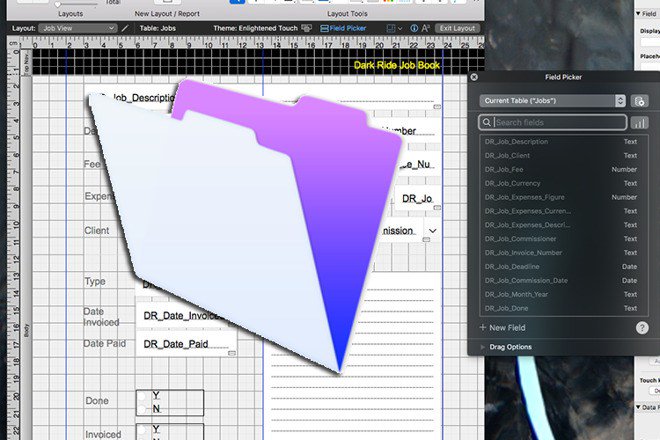Viewport: 660px width, 440px height.
Task: Select the 'Client' label on layout
Action: point(96,231)
